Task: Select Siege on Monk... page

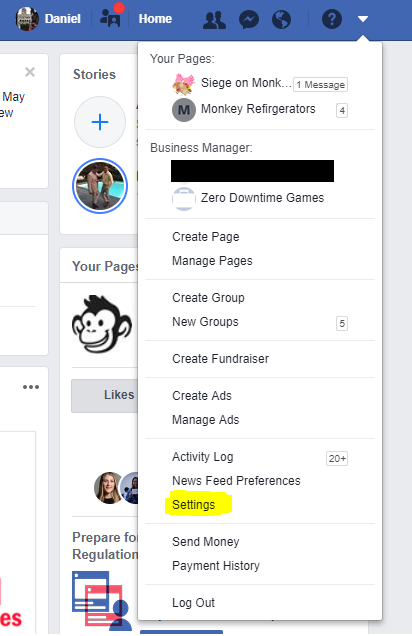Action: pos(246,83)
